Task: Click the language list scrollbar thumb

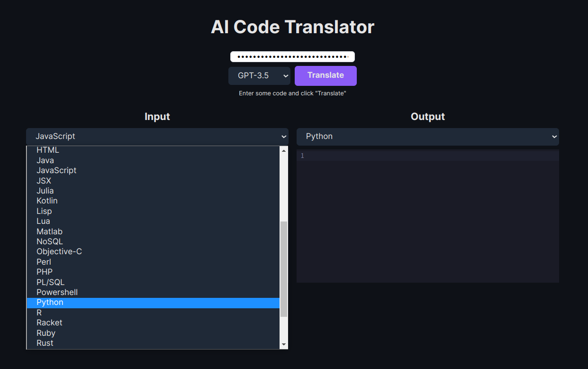Action: coord(283,266)
